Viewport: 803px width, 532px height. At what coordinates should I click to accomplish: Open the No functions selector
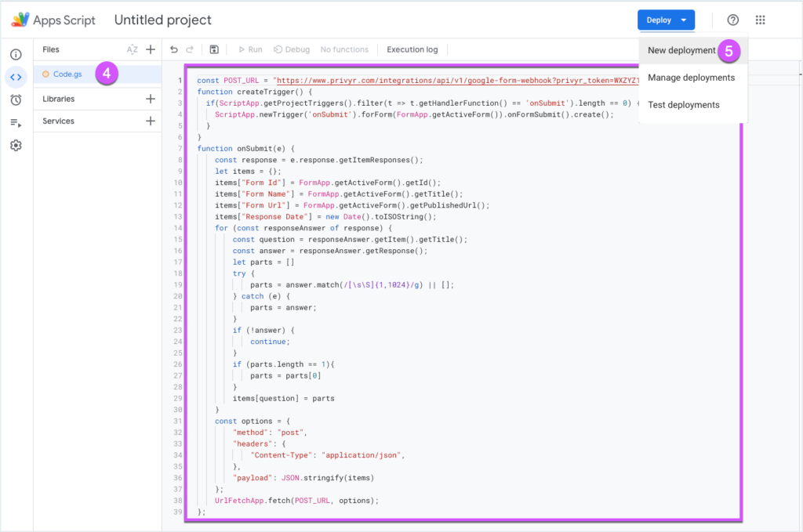(344, 49)
